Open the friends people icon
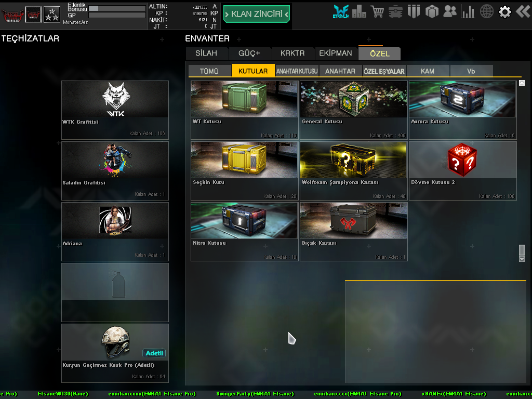Viewport: 532px width, 399px height. point(450,12)
